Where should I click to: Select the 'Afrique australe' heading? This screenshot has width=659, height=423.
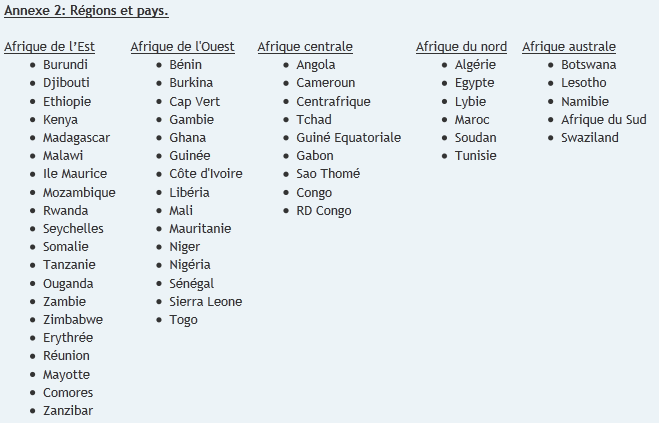pyautogui.click(x=569, y=47)
